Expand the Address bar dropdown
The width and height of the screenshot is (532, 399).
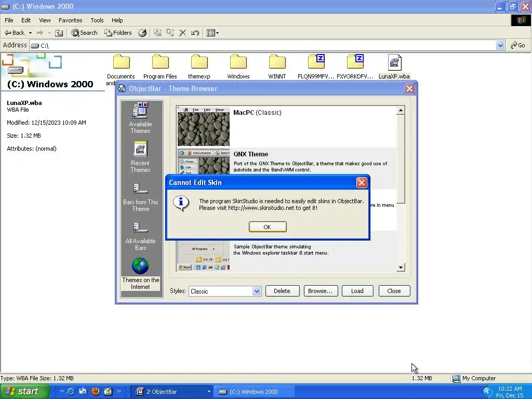coord(500,46)
